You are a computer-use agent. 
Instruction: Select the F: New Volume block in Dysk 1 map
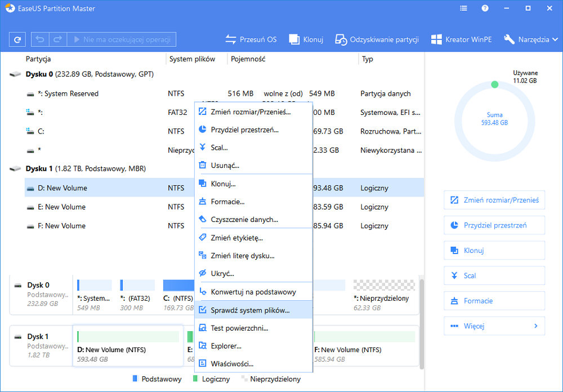[365, 346]
